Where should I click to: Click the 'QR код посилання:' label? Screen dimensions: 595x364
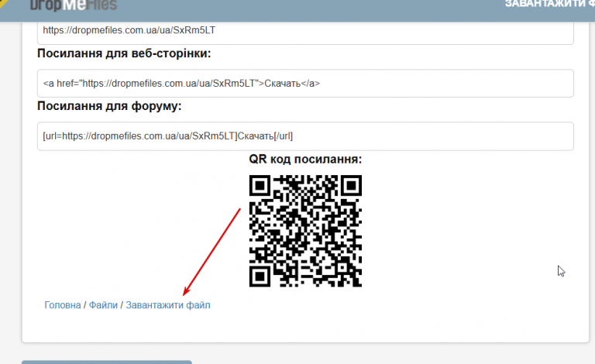click(305, 160)
